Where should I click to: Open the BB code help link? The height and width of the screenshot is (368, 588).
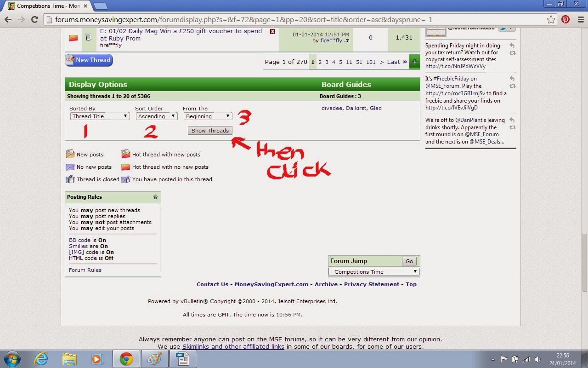click(x=79, y=240)
